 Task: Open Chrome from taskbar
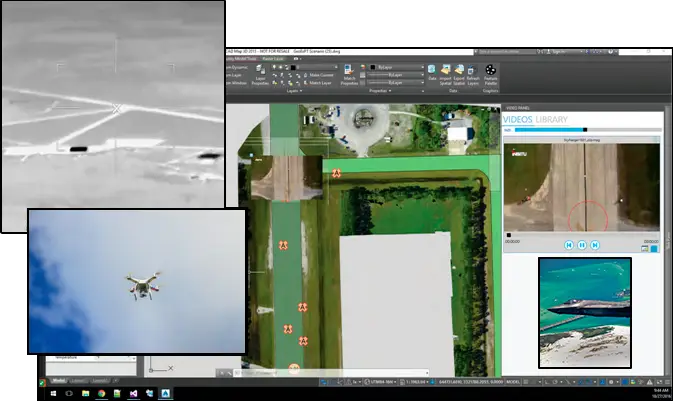pos(101,393)
